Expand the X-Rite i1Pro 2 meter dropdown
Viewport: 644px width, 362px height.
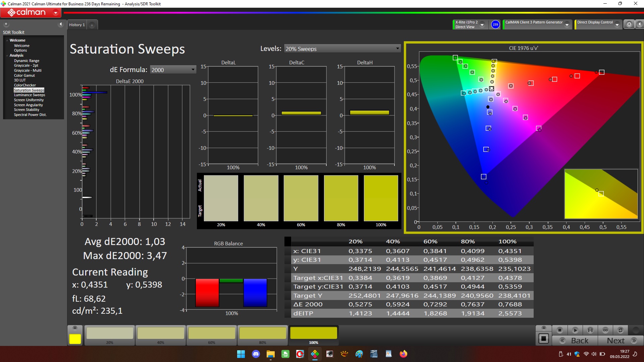pyautogui.click(x=482, y=24)
